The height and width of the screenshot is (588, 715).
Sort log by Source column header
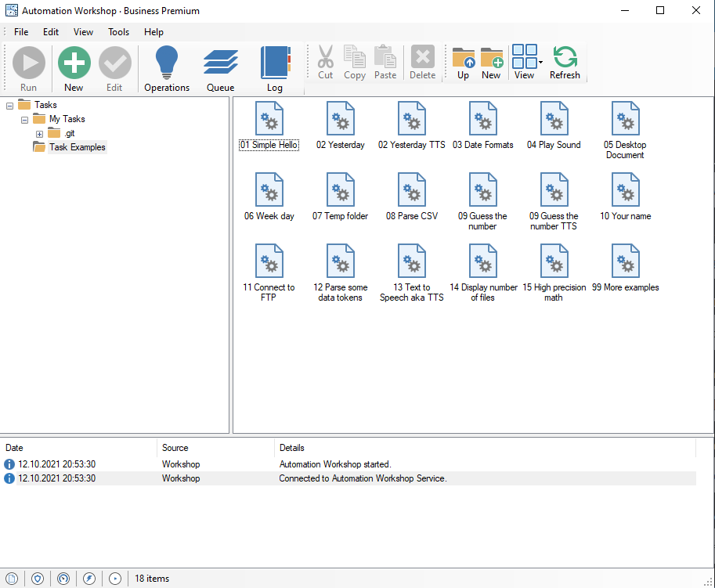(x=215, y=448)
